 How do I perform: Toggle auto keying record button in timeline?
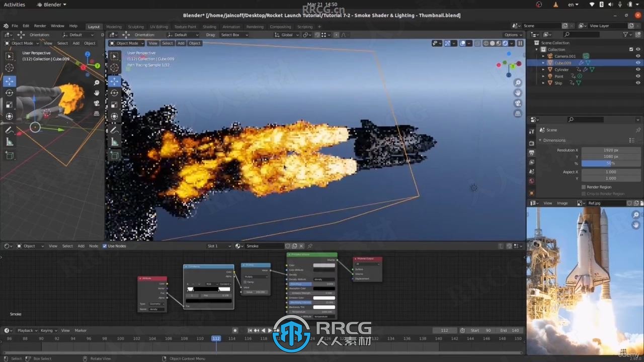pos(235,330)
